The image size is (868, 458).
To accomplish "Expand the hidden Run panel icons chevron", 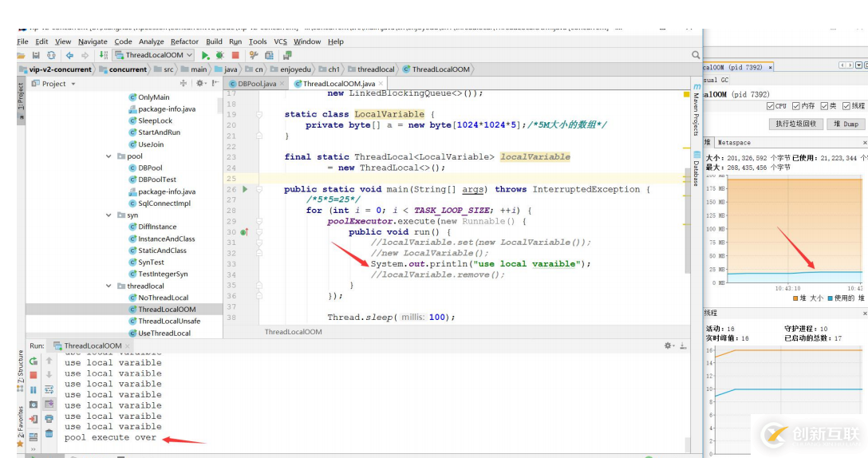I will pos(34,449).
